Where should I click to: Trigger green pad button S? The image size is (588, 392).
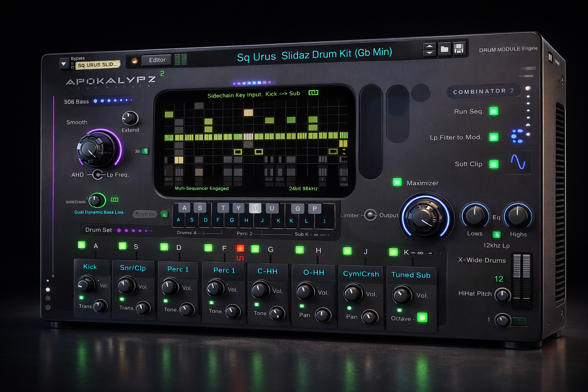122,246
